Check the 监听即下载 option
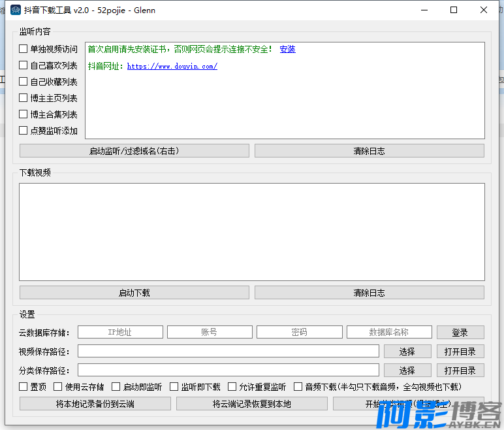The height and width of the screenshot is (430, 504). click(x=174, y=387)
